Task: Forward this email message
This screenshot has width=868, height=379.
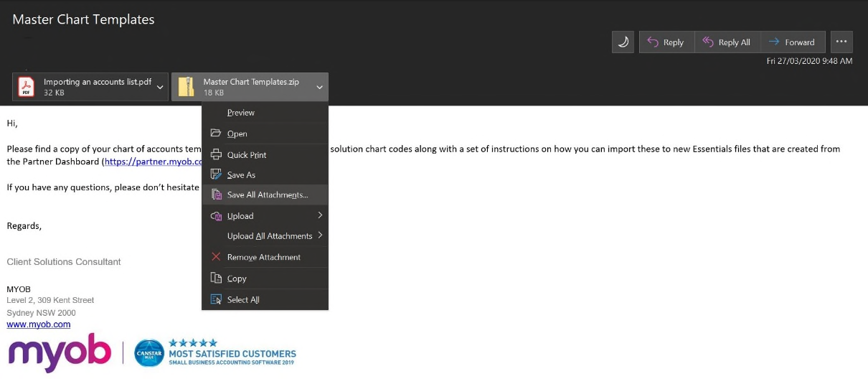Action: (793, 42)
